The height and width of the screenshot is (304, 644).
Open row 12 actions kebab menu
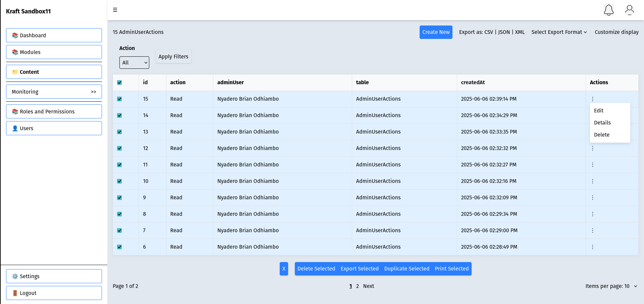click(593, 148)
